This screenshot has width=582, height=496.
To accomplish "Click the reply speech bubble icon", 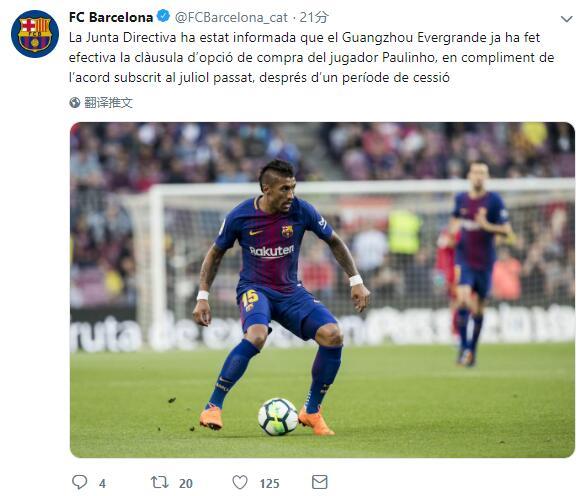I will (x=79, y=482).
